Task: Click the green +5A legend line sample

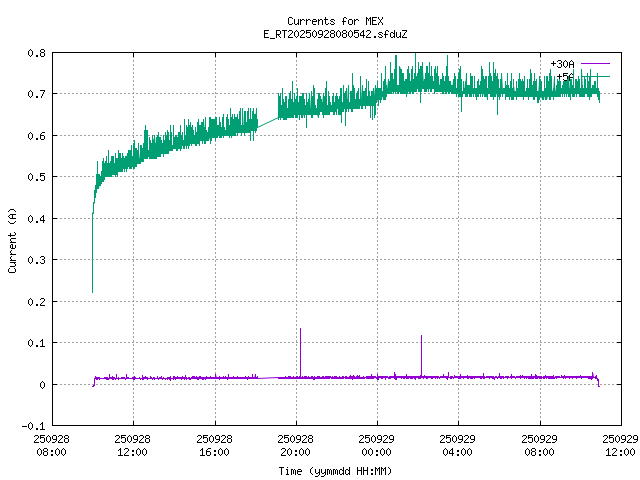Action: 594,76
